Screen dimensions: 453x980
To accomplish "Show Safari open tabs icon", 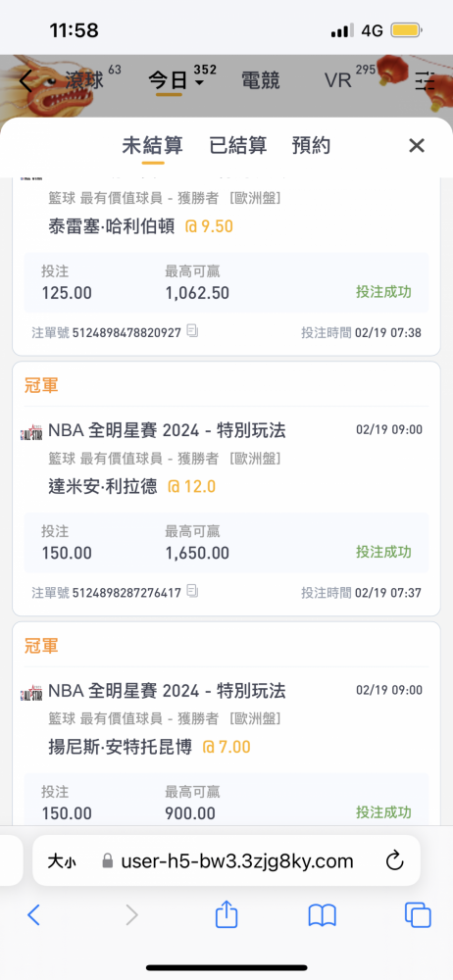I will point(418,915).
